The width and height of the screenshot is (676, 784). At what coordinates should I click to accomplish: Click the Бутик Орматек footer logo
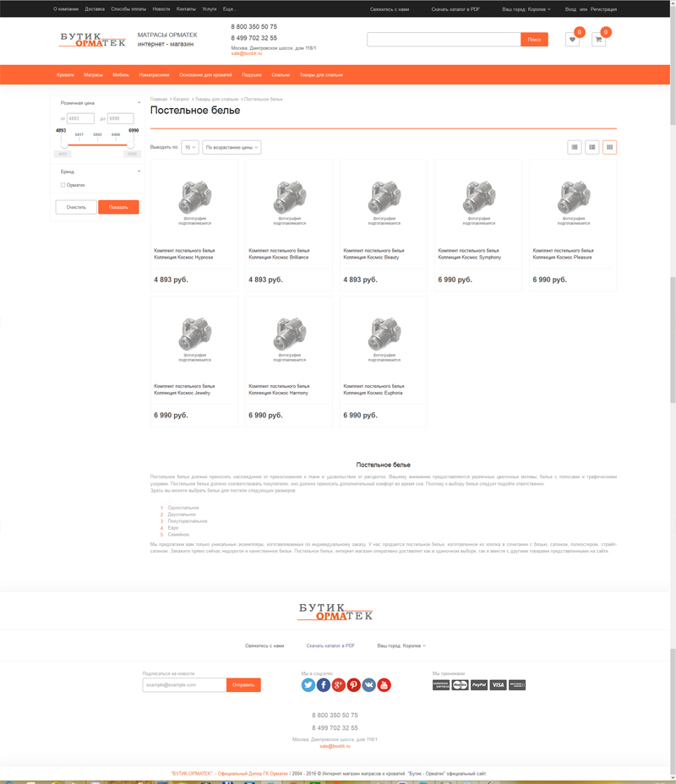pyautogui.click(x=335, y=612)
